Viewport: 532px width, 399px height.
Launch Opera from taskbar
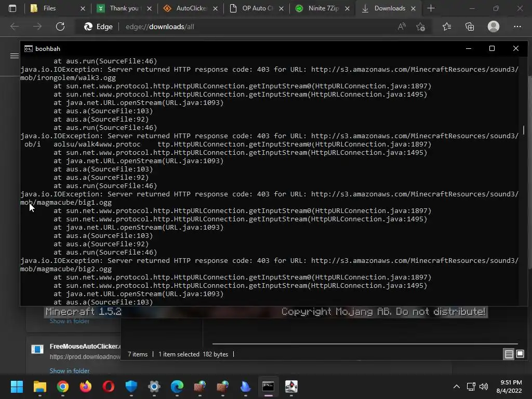tap(108, 387)
